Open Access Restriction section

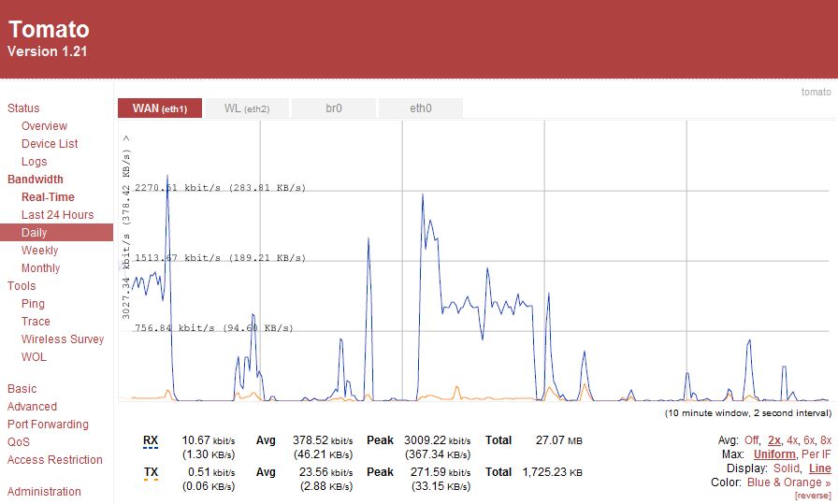click(55, 460)
